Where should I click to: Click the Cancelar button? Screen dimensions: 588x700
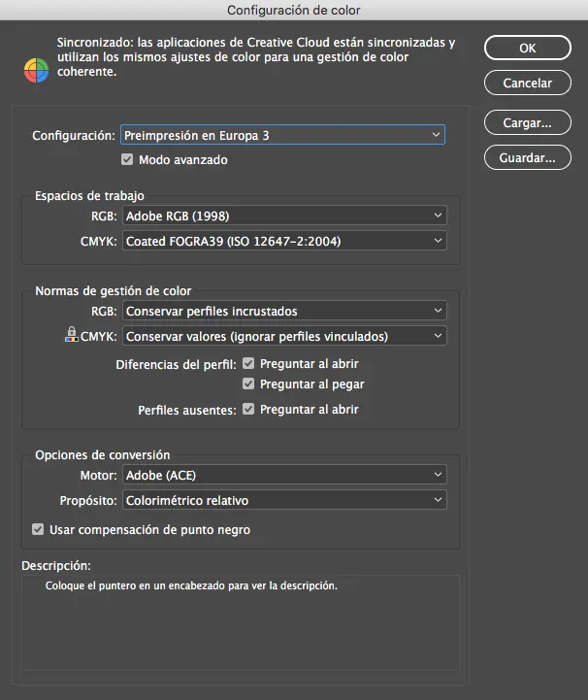[527, 83]
